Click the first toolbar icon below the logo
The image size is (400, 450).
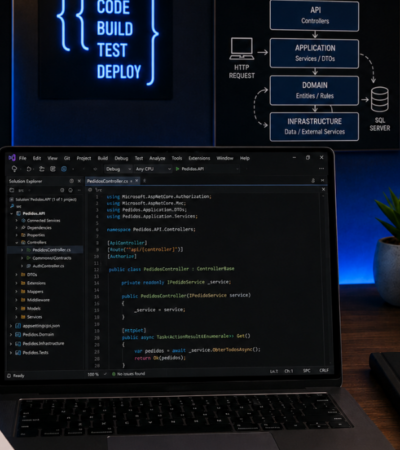(x=14, y=169)
